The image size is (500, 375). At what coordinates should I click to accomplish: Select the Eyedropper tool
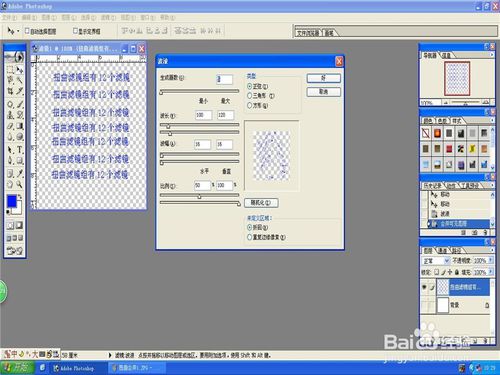click(x=20, y=173)
